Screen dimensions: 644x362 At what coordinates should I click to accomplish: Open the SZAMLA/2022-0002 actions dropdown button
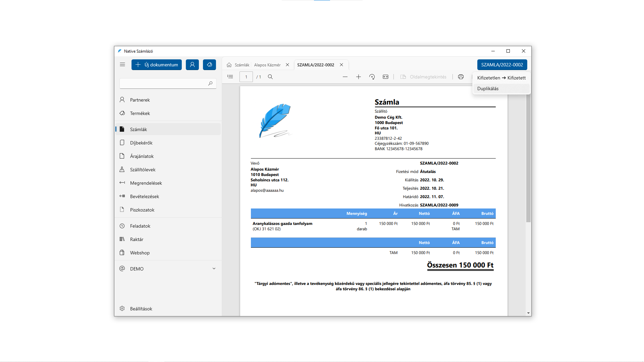[x=502, y=65]
